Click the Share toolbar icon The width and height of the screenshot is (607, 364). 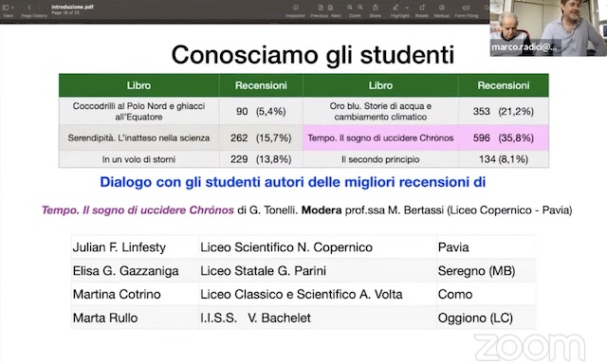pyautogui.click(x=376, y=8)
